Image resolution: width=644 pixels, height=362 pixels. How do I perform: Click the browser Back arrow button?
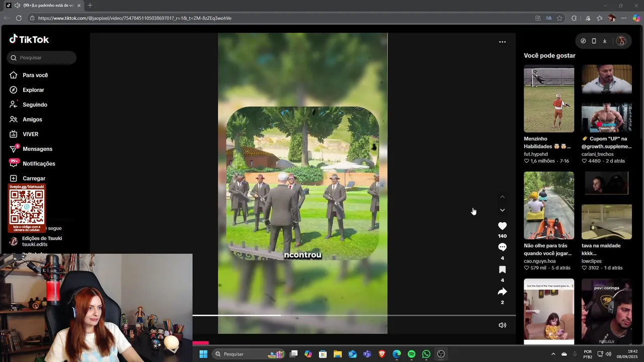[7, 18]
